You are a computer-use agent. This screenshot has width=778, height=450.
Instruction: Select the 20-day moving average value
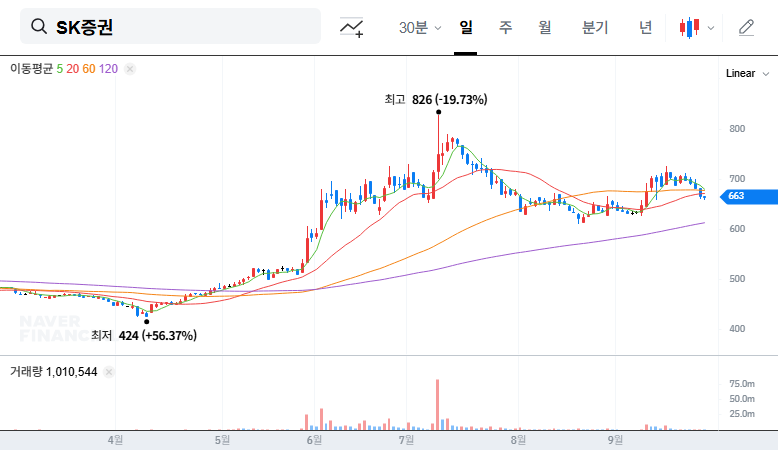[72, 68]
